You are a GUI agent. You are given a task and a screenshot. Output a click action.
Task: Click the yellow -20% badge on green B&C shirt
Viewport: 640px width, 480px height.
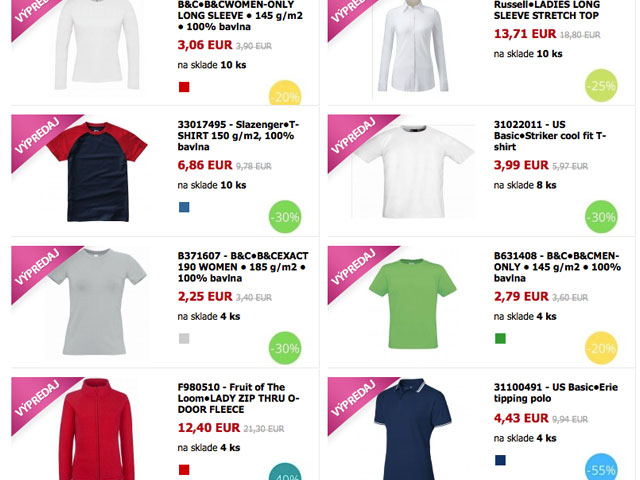click(x=601, y=348)
